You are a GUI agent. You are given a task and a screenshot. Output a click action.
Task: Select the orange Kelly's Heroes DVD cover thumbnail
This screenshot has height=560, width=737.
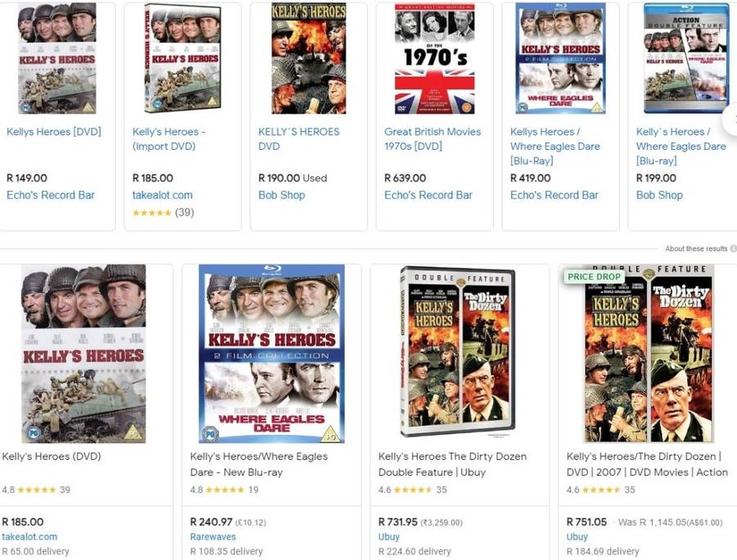(309, 59)
